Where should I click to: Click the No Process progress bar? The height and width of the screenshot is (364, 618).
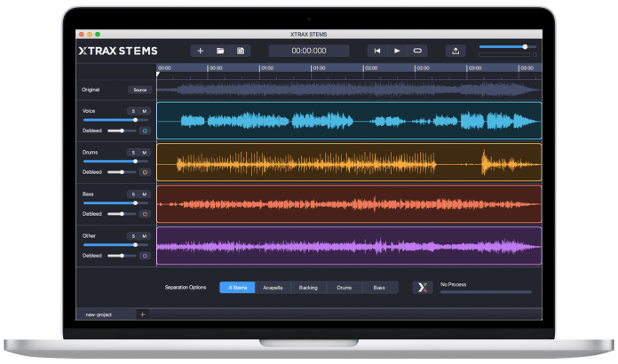tap(486, 292)
